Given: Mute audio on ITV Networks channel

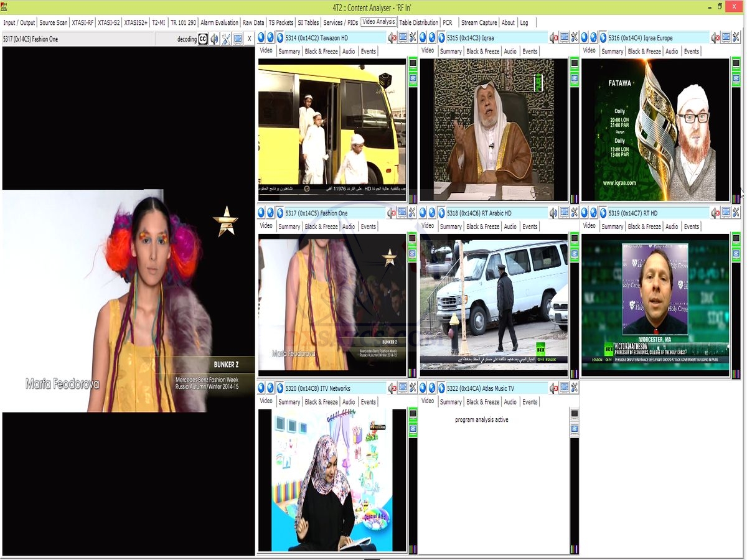Looking at the screenshot, I should (x=390, y=388).
